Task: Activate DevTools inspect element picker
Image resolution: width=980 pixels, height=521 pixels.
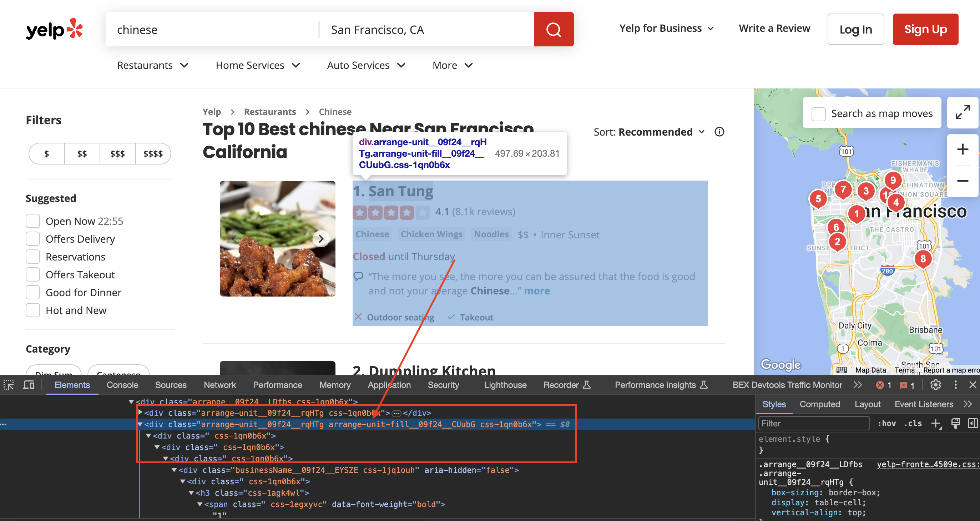Action: [x=9, y=385]
